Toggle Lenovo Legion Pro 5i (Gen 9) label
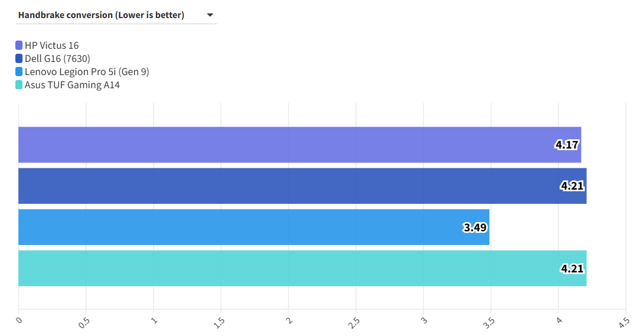This screenshot has height=336, width=644. click(87, 72)
